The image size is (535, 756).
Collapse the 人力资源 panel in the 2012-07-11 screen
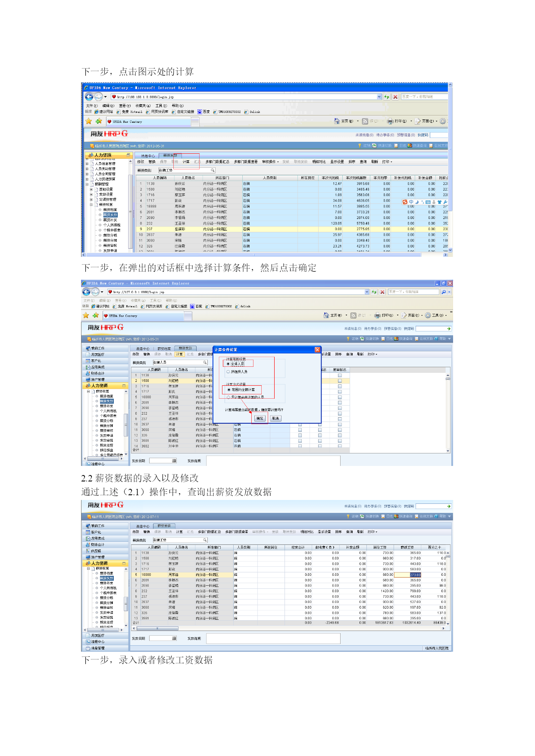[124, 563]
